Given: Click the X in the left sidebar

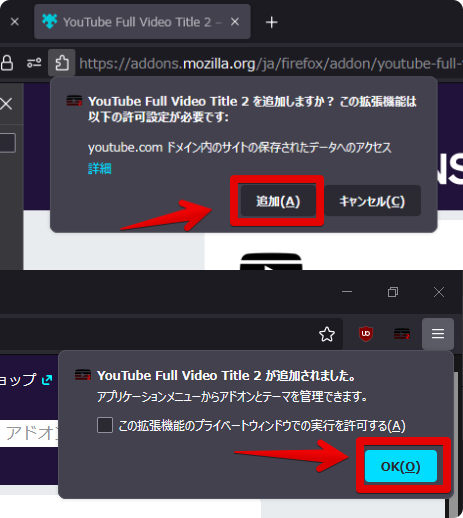Looking at the screenshot, I should pos(6,104).
